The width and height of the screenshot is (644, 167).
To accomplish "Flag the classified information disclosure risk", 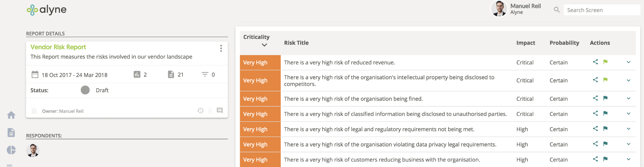I will pyautogui.click(x=605, y=113).
